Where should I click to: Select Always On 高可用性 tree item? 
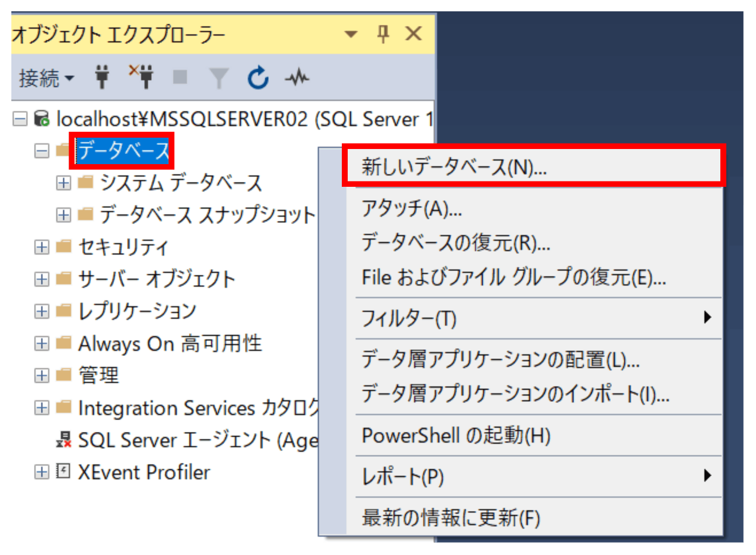pos(170,343)
